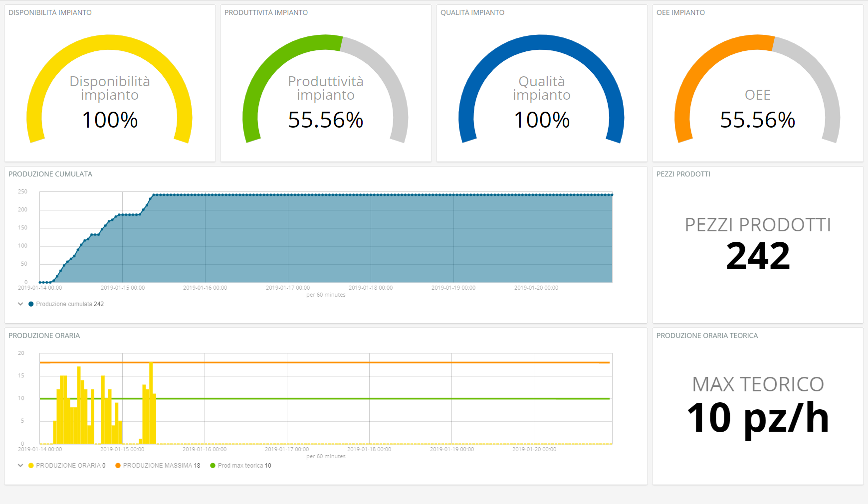Toggle the Prod max teorica series label

click(240, 466)
